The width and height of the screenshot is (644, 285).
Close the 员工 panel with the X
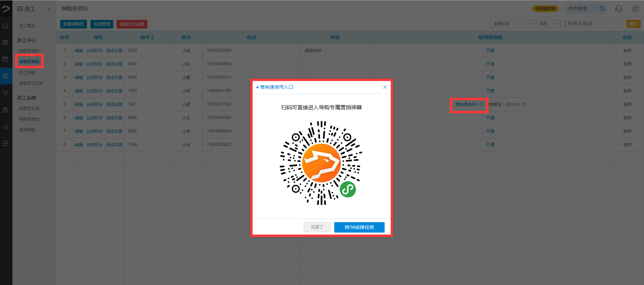49,9
